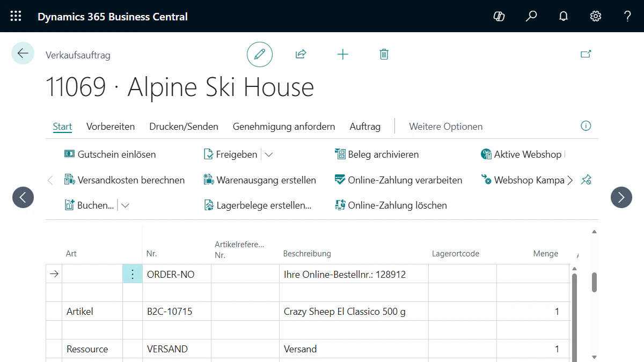
Task: Click the Beschreibung column header
Action: pyautogui.click(x=307, y=254)
